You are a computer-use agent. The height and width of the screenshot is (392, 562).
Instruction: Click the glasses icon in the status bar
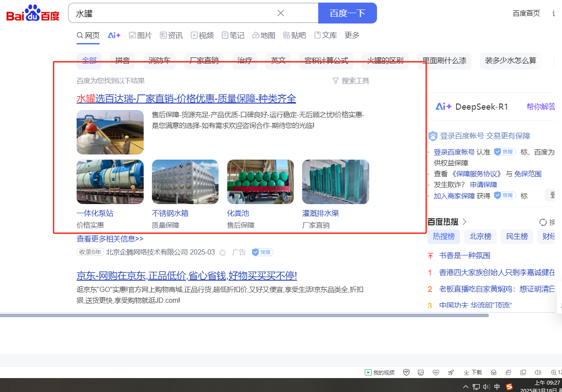coord(494,372)
